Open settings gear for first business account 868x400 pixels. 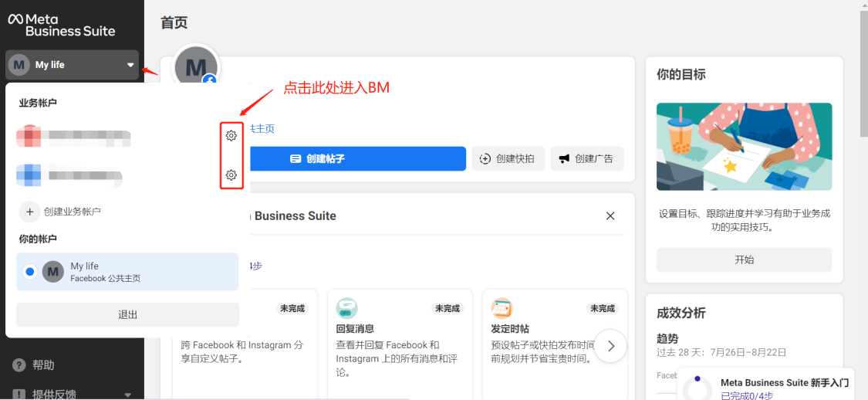231,135
